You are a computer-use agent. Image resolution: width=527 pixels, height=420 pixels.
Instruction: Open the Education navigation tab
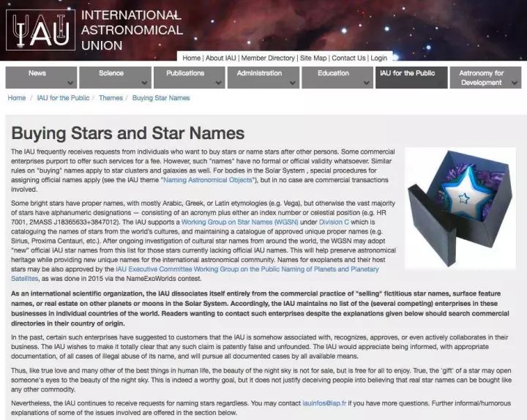(337, 78)
